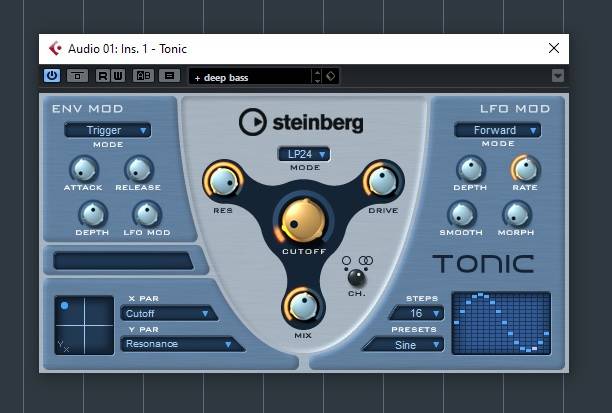Viewport: 612px width, 413px height.
Task: Click the MIX knob
Action: pyautogui.click(x=303, y=306)
